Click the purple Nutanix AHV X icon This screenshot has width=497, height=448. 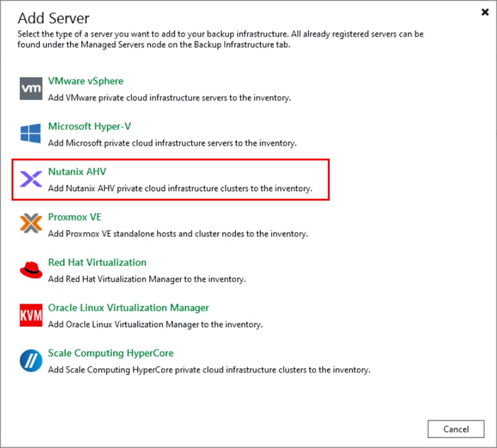coord(31,179)
